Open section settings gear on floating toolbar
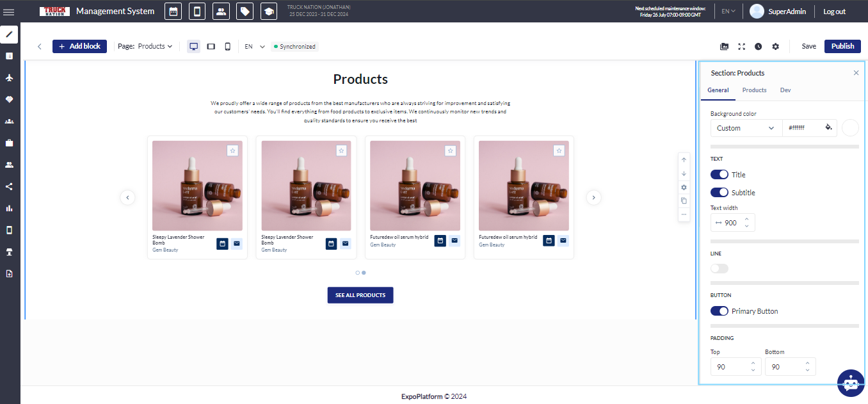 [684, 187]
